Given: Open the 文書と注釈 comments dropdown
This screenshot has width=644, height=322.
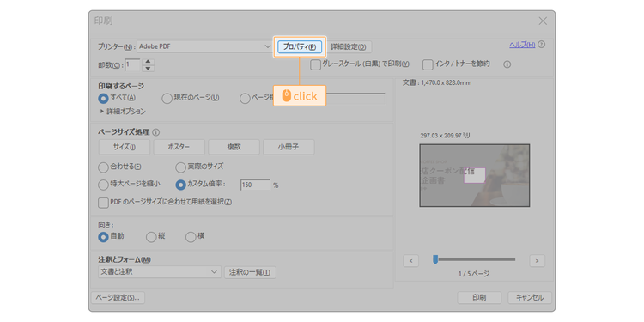Looking at the screenshot, I should pyautogui.click(x=160, y=272).
